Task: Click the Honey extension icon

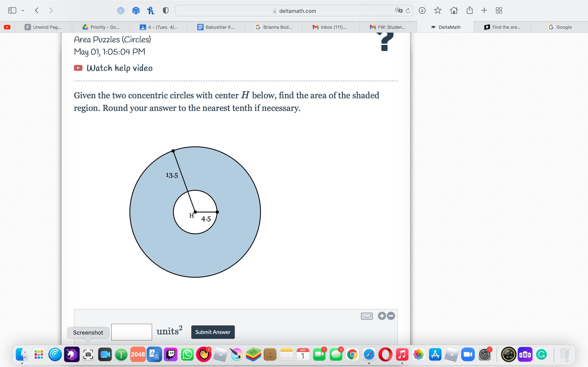Action: (x=151, y=10)
